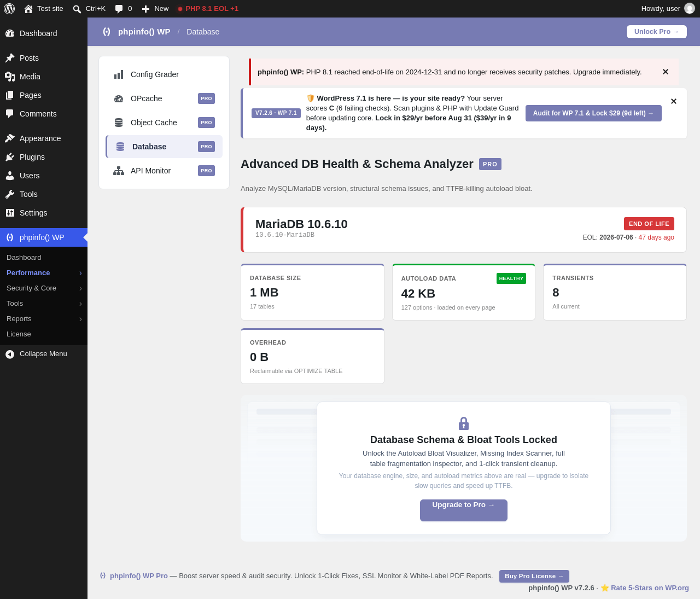Click the 47 days ago text

656,237
